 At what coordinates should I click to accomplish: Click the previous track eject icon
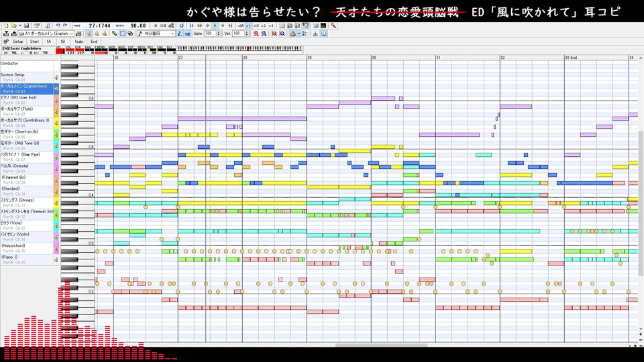click(6, 34)
